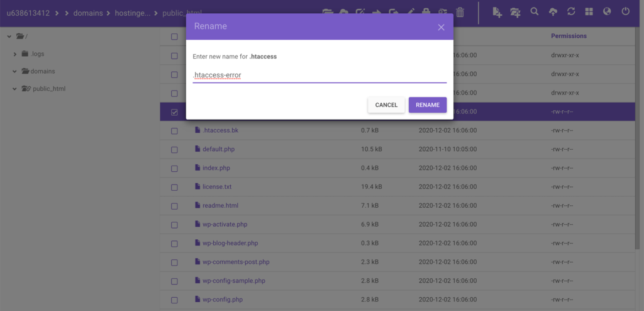This screenshot has height=311, width=644.
Task: Switch to grid view icon
Action: (x=589, y=11)
